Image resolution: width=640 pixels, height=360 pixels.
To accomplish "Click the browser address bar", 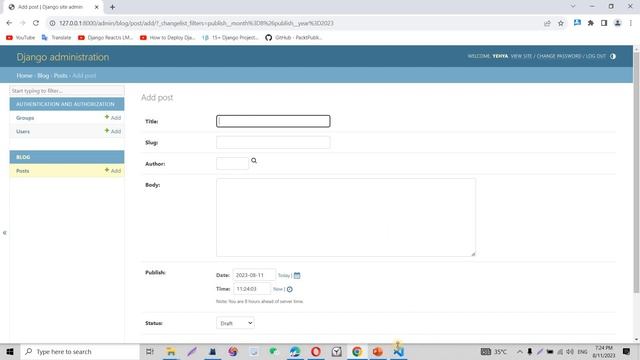I will point(294,23).
